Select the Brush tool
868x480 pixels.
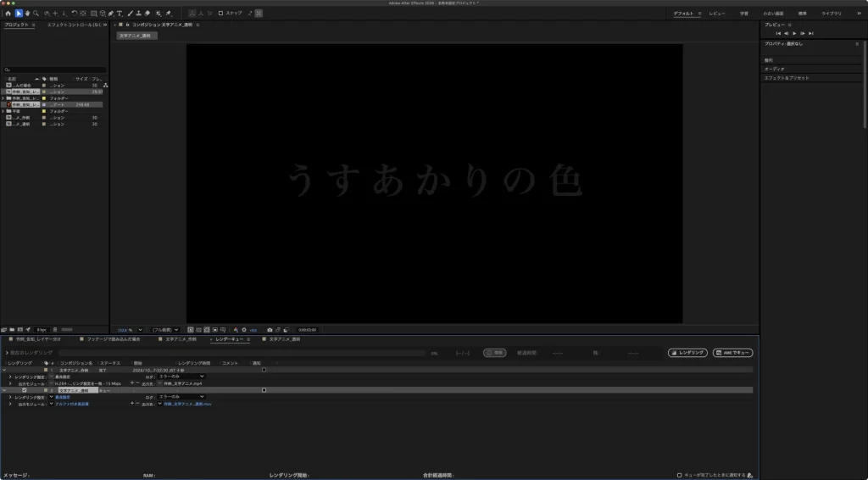tap(130, 14)
